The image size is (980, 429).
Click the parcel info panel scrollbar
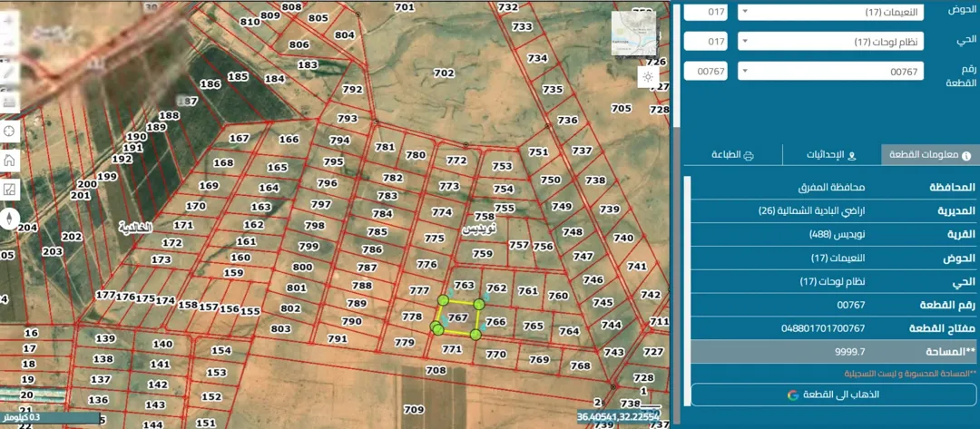tap(686, 275)
